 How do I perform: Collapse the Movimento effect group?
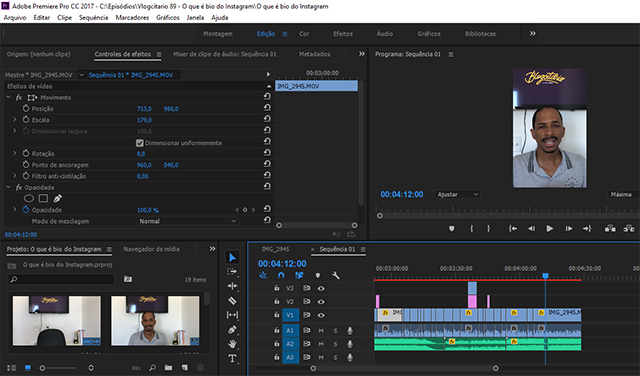pos(8,98)
